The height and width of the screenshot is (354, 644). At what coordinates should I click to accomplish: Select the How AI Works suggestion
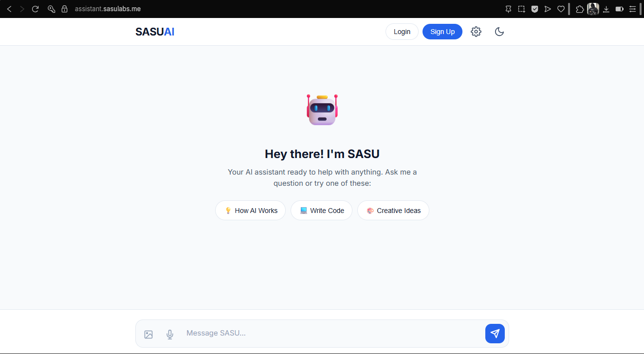(251, 211)
